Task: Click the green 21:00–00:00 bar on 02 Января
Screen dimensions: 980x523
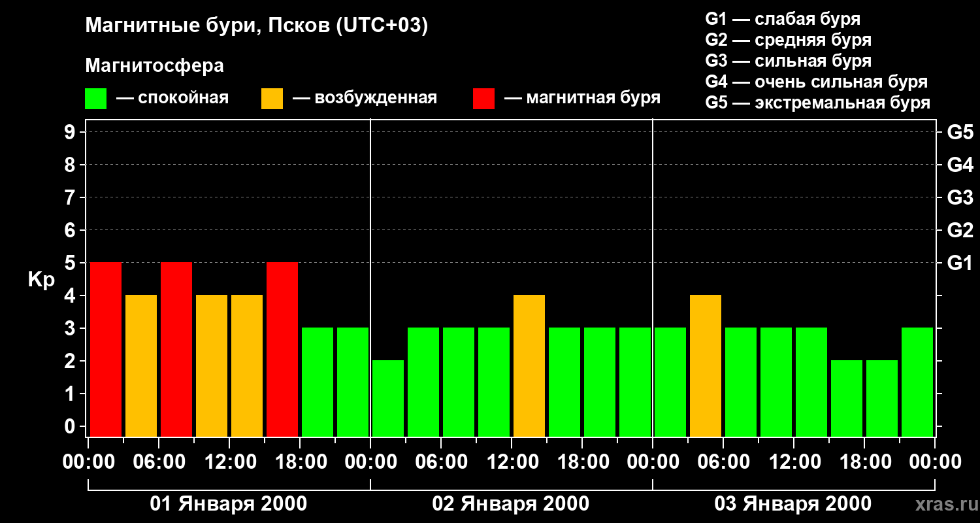Action: tap(635, 382)
